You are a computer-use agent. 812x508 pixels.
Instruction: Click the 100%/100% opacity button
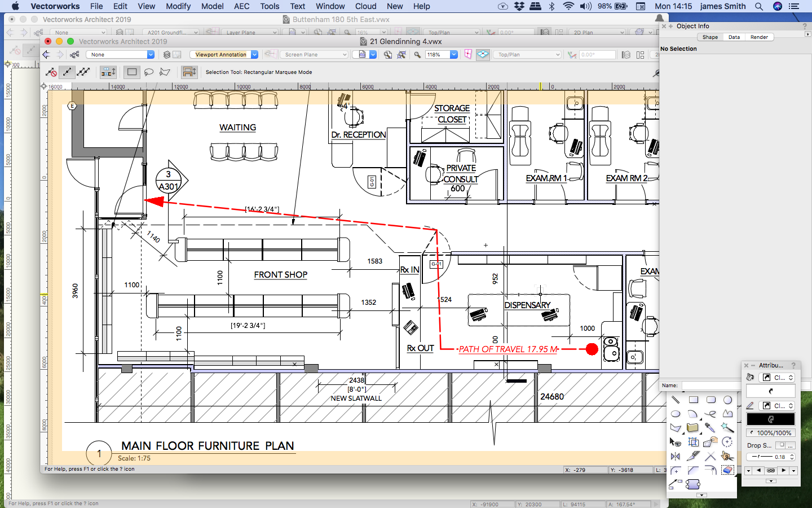pyautogui.click(x=771, y=433)
